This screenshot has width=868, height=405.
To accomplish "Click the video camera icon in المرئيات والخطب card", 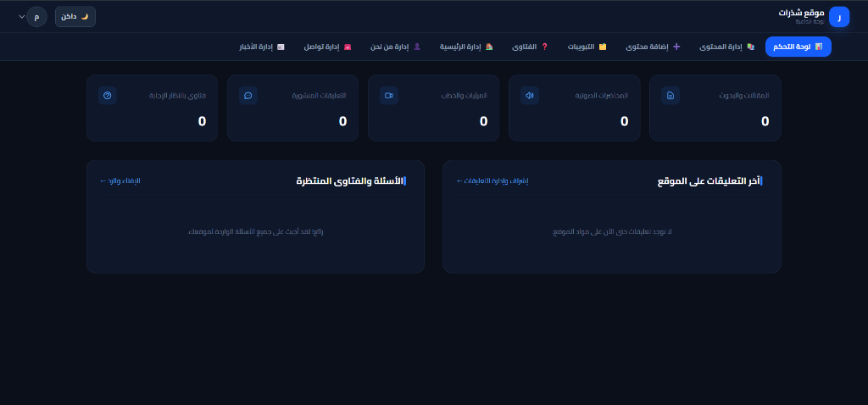I will 389,96.
